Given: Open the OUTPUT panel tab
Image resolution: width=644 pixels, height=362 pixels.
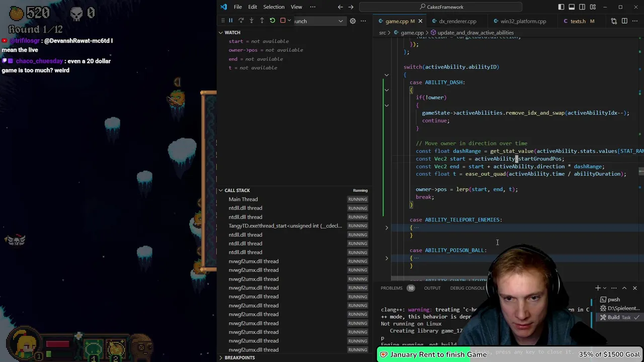Looking at the screenshot, I should [432, 288].
